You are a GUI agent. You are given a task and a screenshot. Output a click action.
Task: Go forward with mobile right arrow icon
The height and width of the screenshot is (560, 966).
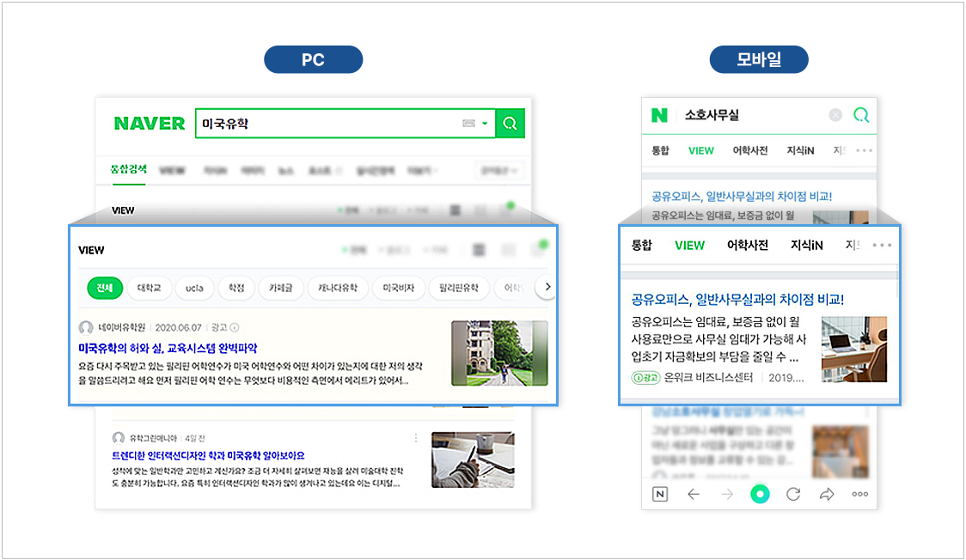[727, 494]
